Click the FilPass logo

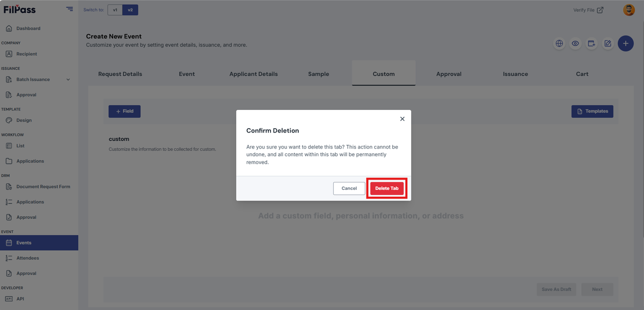(19, 9)
